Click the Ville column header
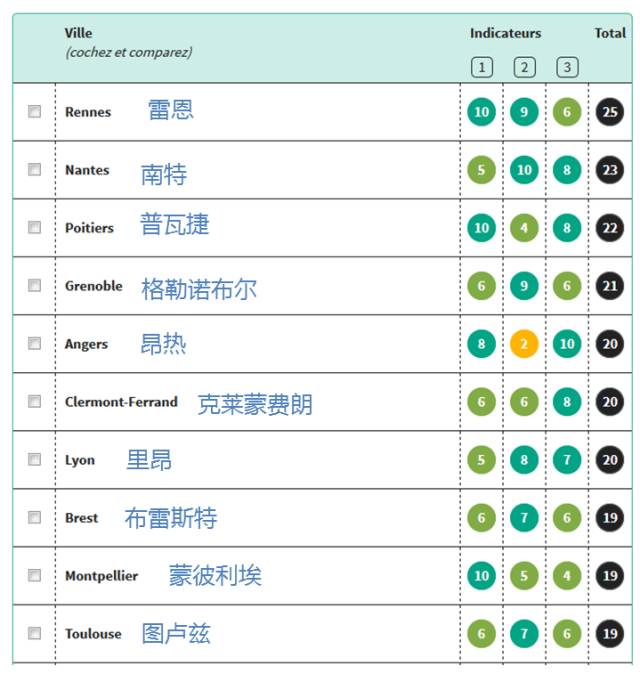640x674 pixels. (x=78, y=33)
